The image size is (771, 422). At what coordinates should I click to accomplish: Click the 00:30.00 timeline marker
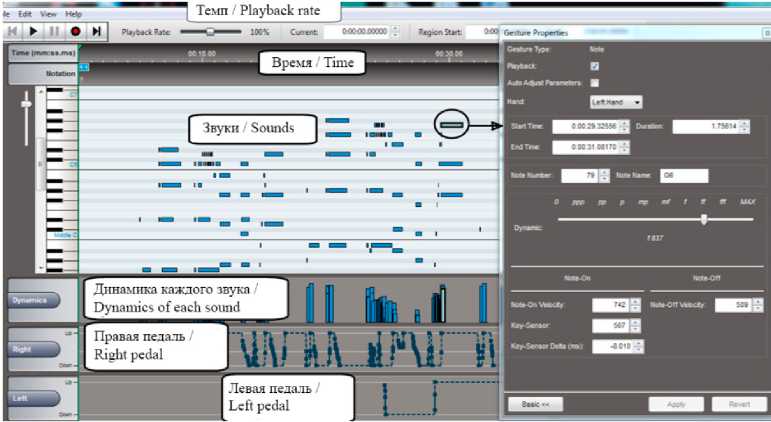(x=448, y=53)
